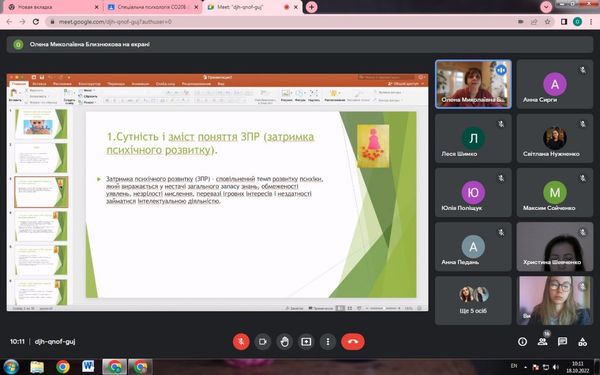Close the Meet 'djh-qnof-guj' tab
The width and height of the screenshot is (600, 375).
click(296, 7)
